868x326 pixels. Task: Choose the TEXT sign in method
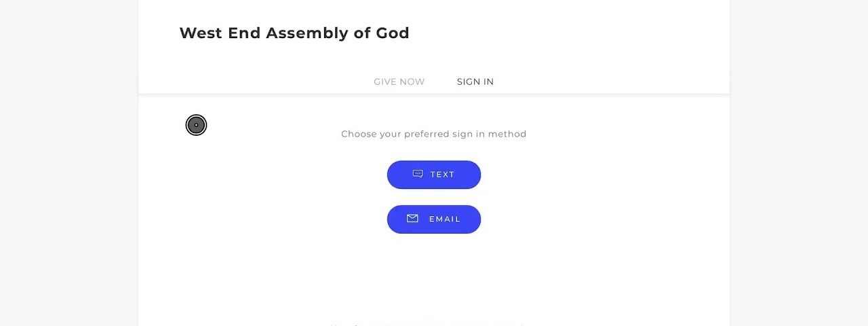pyautogui.click(x=434, y=175)
